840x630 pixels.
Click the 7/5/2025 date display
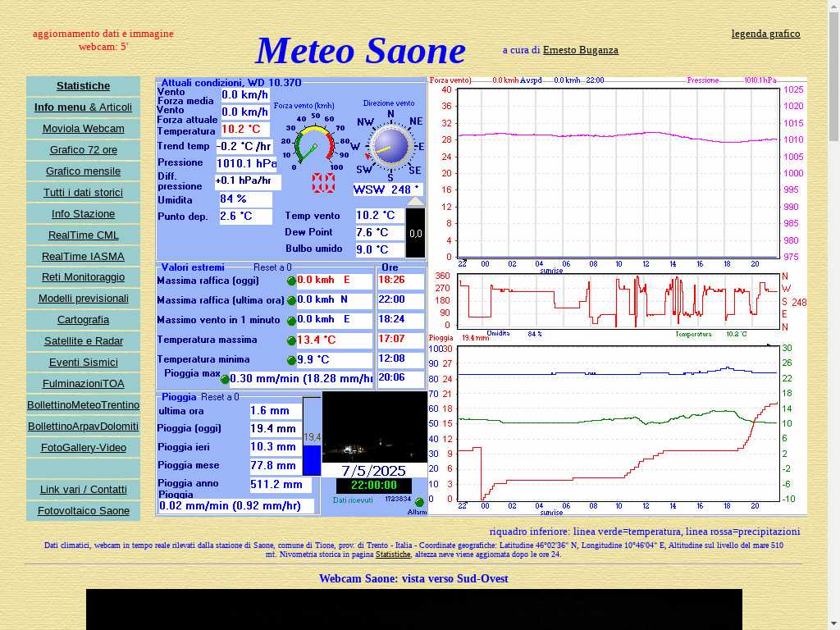(x=374, y=471)
